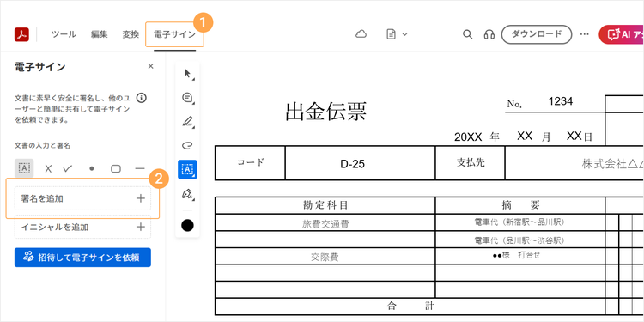Click 電車代（品川駅〜渋谷駅） cell

click(x=520, y=240)
